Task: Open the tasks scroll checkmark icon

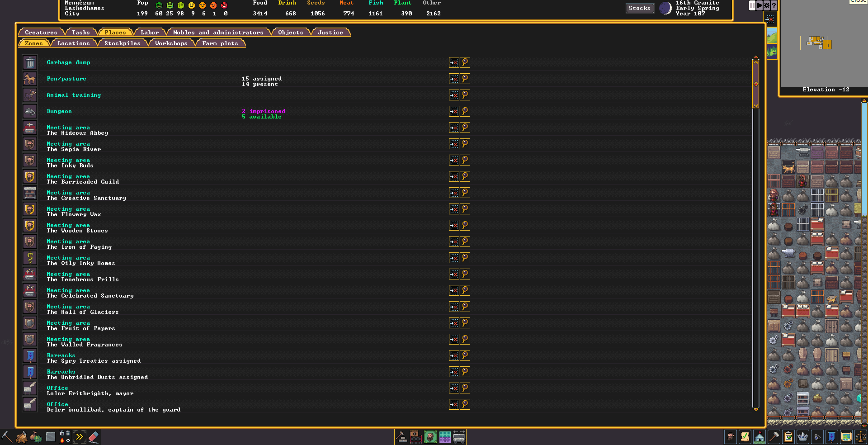Action: pos(745,437)
